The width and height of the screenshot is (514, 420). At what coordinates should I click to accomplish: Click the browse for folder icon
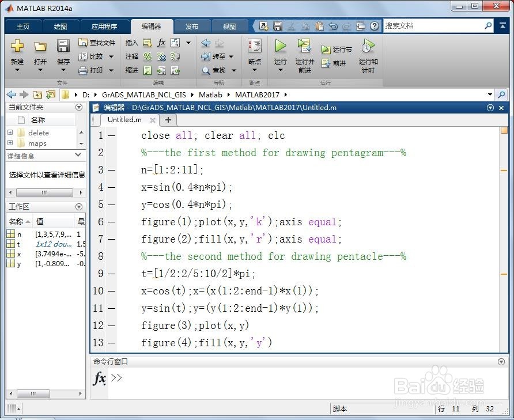[x=51, y=94]
